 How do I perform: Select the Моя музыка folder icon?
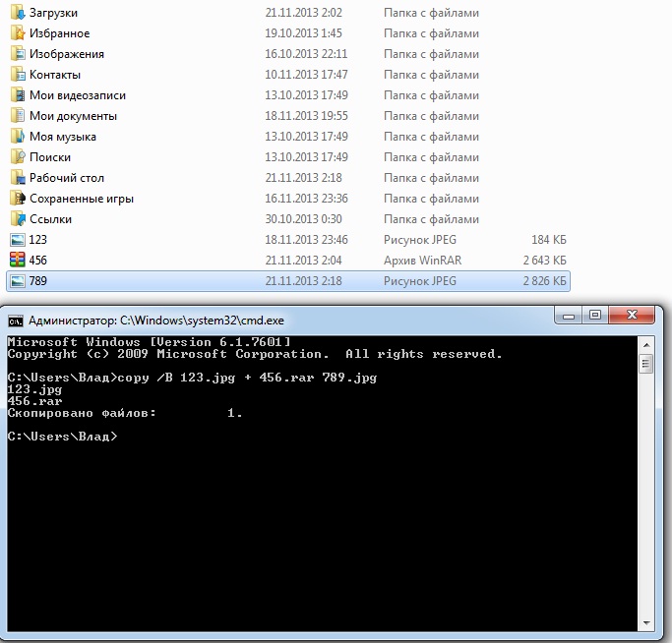(x=18, y=137)
